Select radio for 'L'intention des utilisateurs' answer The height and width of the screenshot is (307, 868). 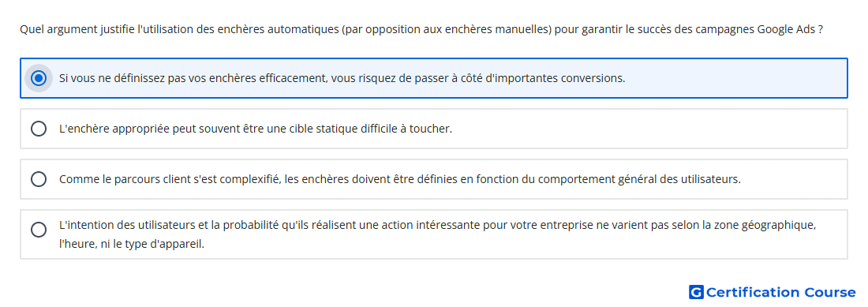point(39,230)
